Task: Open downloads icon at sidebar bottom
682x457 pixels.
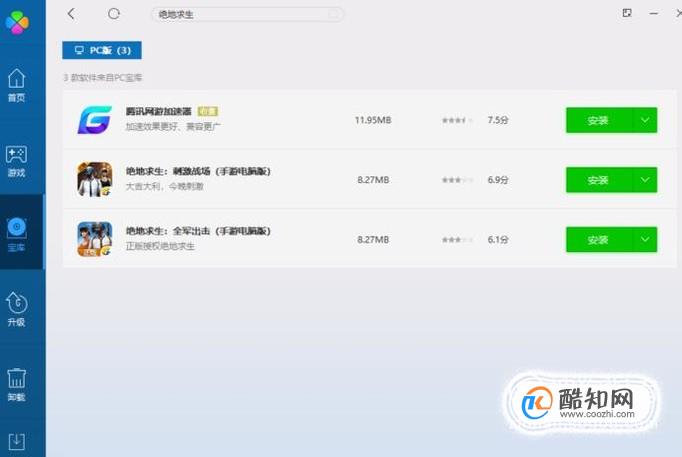Action: pos(17,441)
